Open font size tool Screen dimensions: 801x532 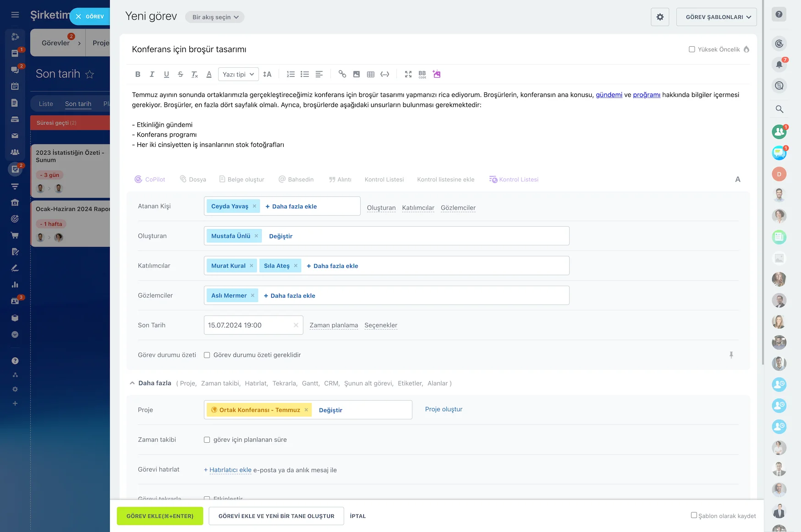coord(267,74)
